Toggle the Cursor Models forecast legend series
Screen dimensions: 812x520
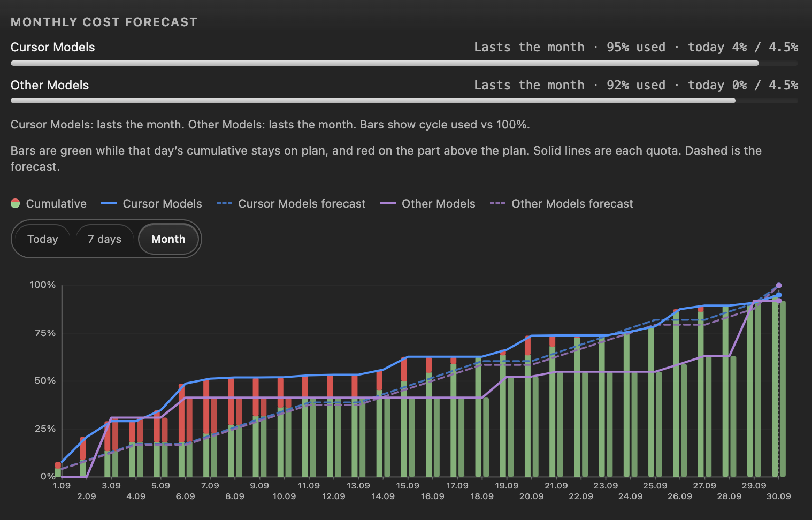(291, 204)
